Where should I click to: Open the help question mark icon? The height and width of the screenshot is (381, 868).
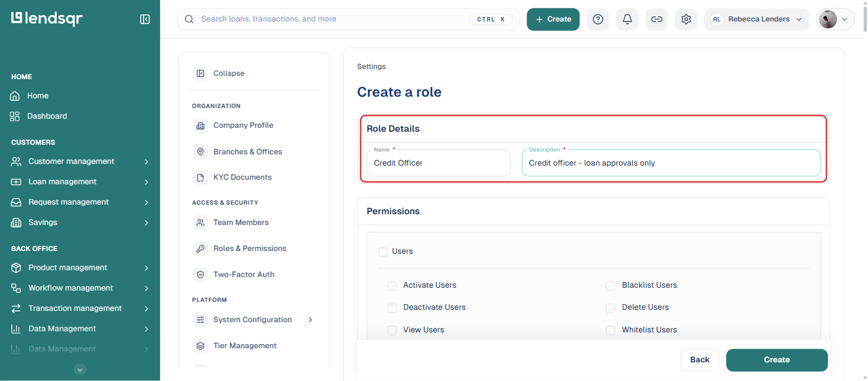click(x=598, y=19)
